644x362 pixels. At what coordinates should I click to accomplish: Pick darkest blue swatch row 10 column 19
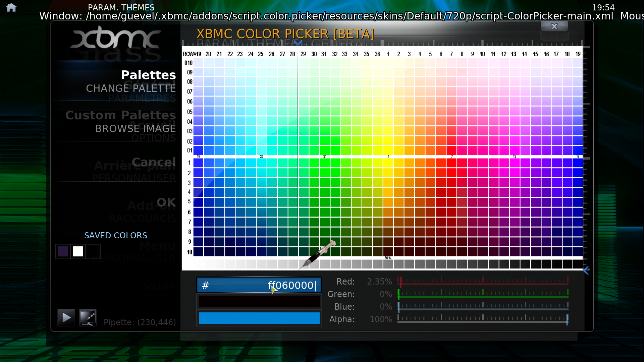pyautogui.click(x=578, y=252)
